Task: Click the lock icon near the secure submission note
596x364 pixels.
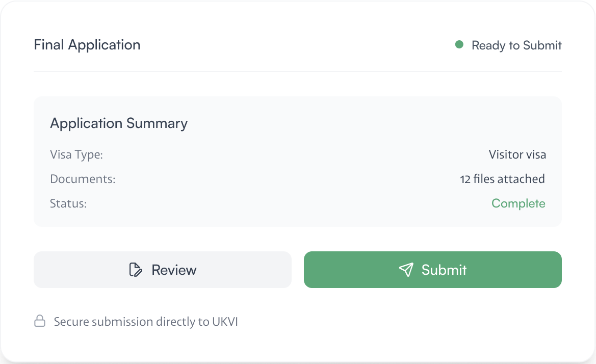Action: 40,321
